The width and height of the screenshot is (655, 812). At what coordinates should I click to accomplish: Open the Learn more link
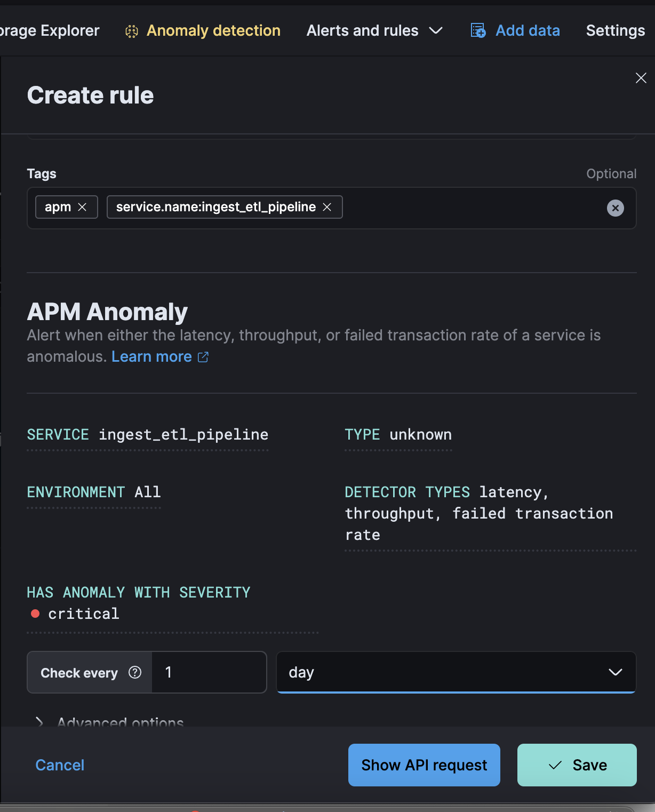(151, 356)
